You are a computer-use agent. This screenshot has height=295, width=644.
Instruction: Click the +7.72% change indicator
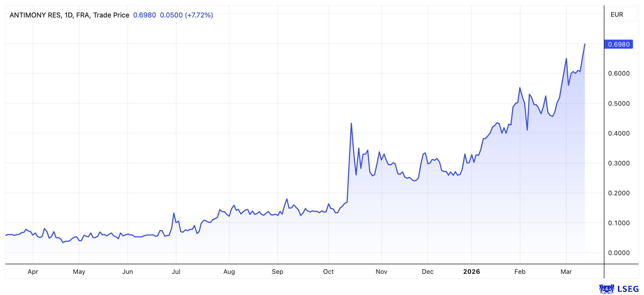(199, 15)
